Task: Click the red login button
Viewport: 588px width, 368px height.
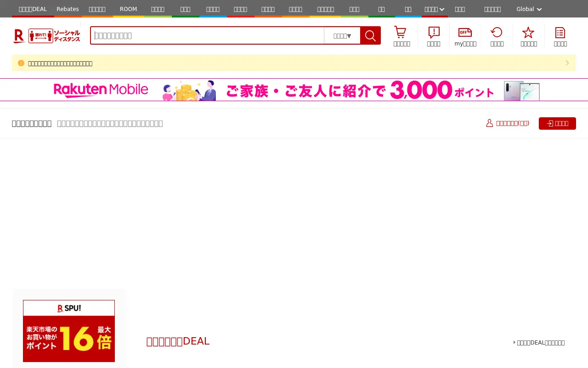Action: (557, 123)
